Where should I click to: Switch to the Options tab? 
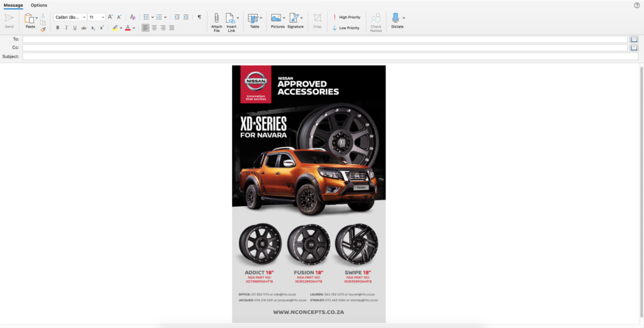pos(39,5)
